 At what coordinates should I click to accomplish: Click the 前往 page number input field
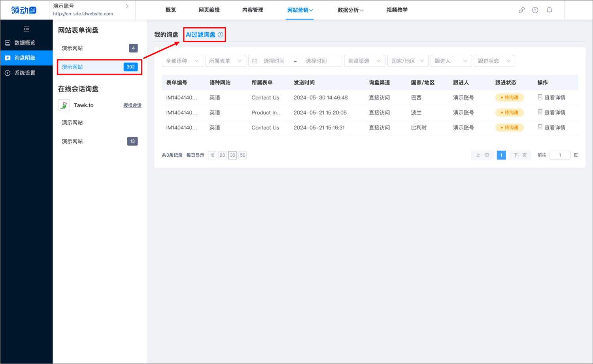(559, 155)
